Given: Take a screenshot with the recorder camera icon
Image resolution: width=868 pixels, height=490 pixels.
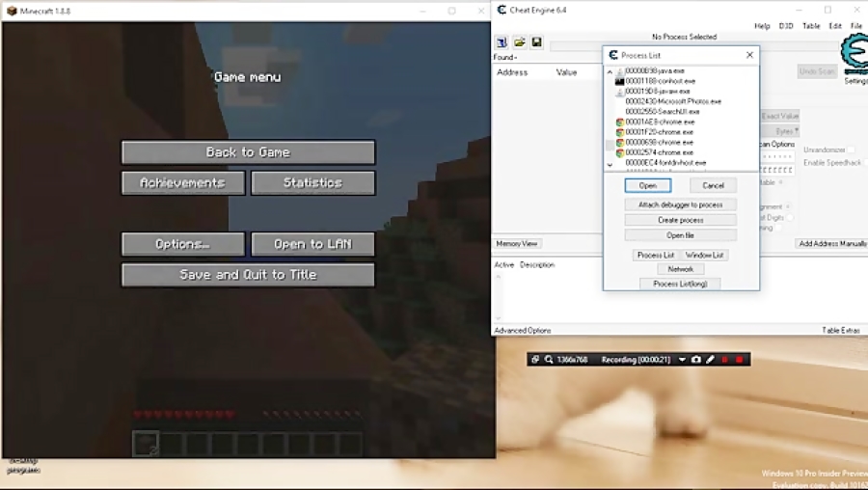Looking at the screenshot, I should [696, 360].
